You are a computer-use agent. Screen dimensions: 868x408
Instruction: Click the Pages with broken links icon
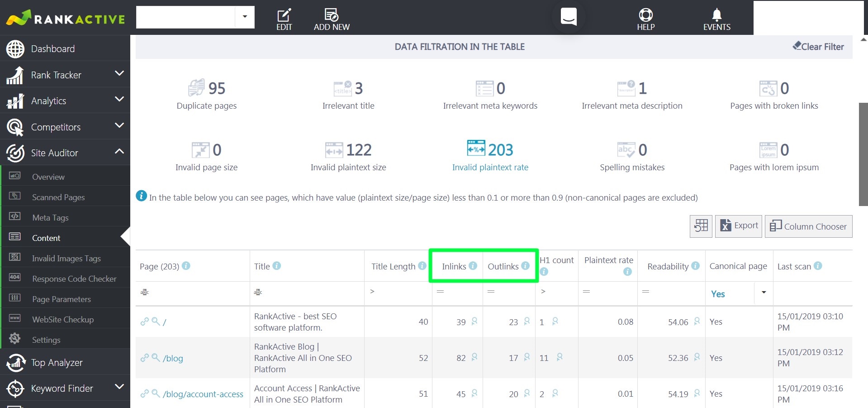(x=768, y=88)
